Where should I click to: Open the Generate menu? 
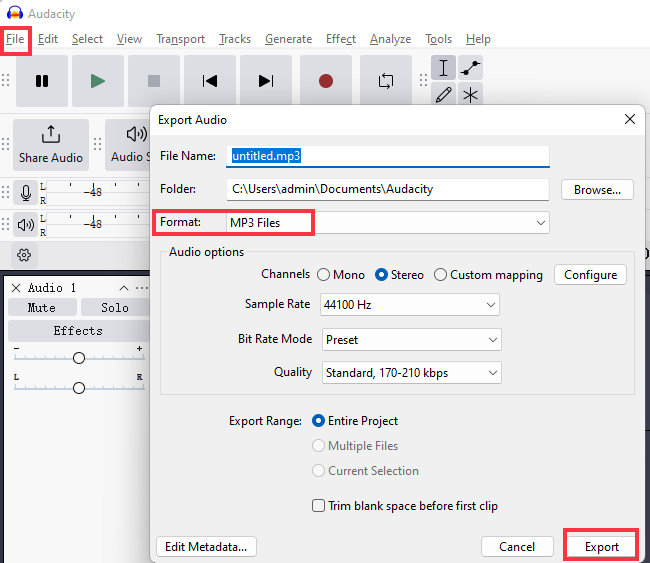pos(289,39)
